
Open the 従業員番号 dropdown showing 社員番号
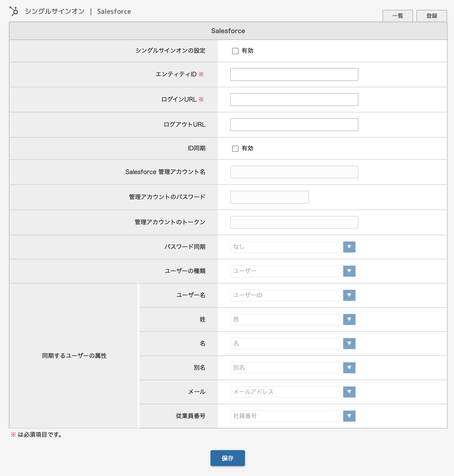pos(293,416)
